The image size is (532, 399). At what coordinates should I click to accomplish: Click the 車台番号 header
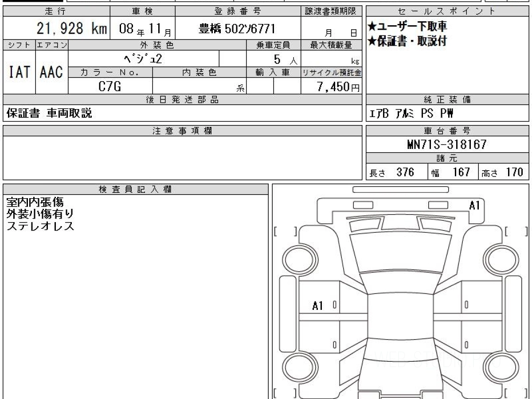click(x=447, y=131)
